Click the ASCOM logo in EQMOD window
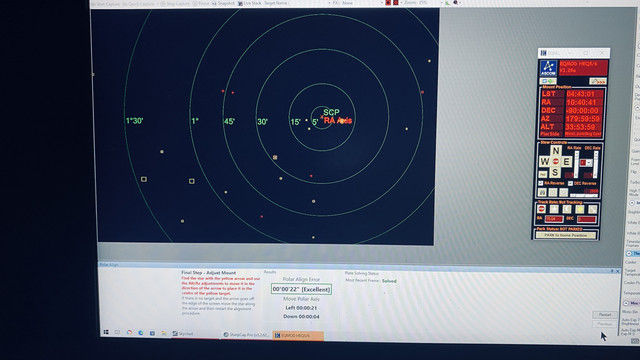The image size is (640, 360). click(548, 68)
